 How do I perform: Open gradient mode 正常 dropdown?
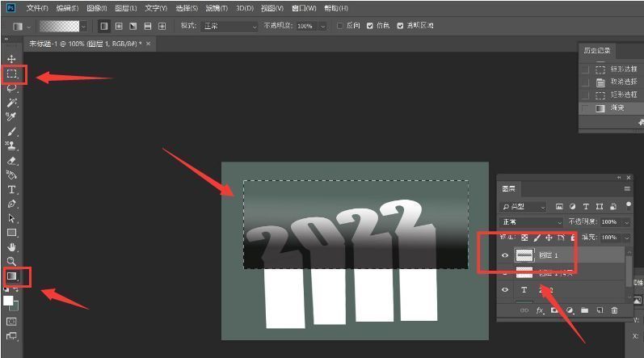229,26
